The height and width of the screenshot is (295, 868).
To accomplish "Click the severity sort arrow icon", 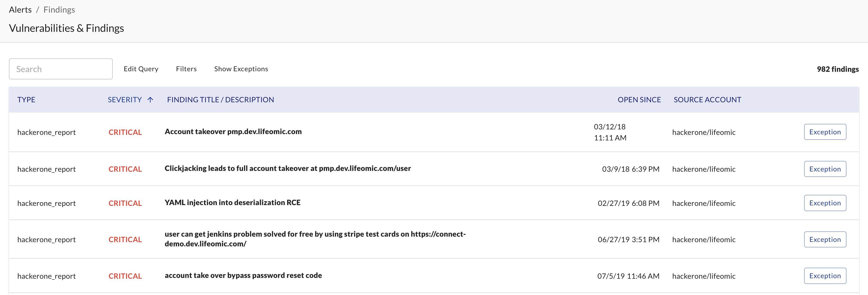I will (150, 99).
